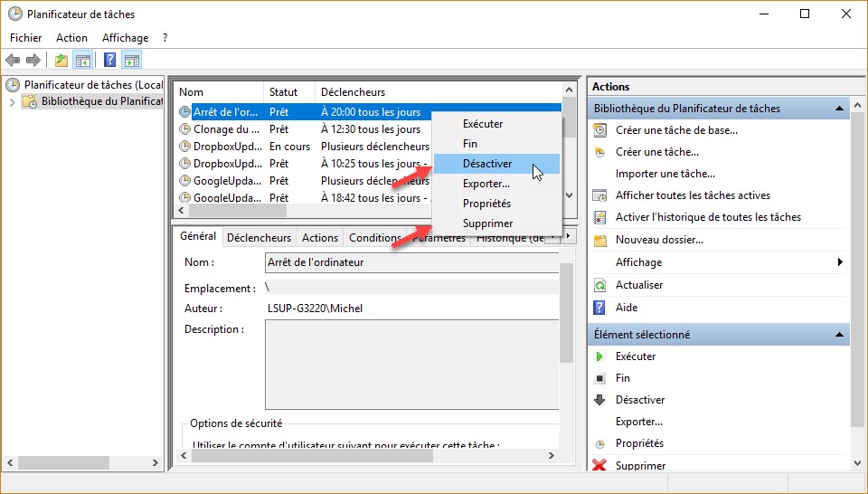
Task: Click the Actualiser refresh icon
Action: (599, 285)
